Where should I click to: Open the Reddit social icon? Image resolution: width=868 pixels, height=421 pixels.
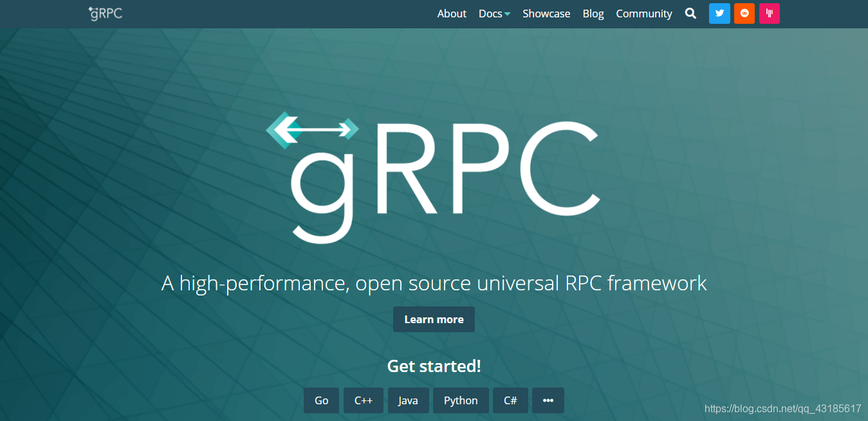(744, 14)
